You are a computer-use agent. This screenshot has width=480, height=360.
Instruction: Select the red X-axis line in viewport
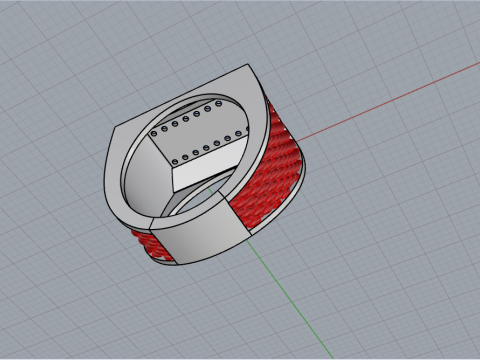[x=388, y=102]
